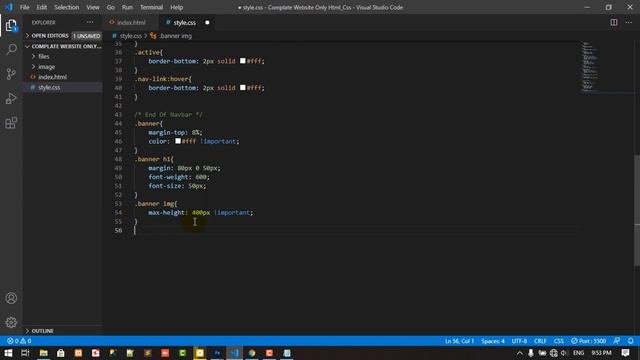Open Task View on the taskbar
Screen dimensions: 640x360
(25, 353)
